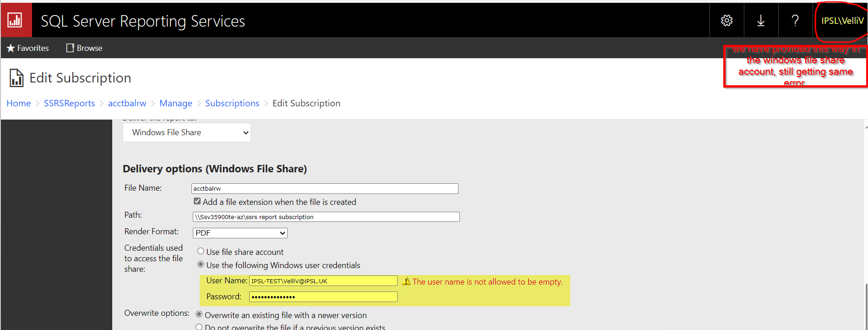Click the File Name input field
This screenshot has width=868, height=330.
pos(325,188)
